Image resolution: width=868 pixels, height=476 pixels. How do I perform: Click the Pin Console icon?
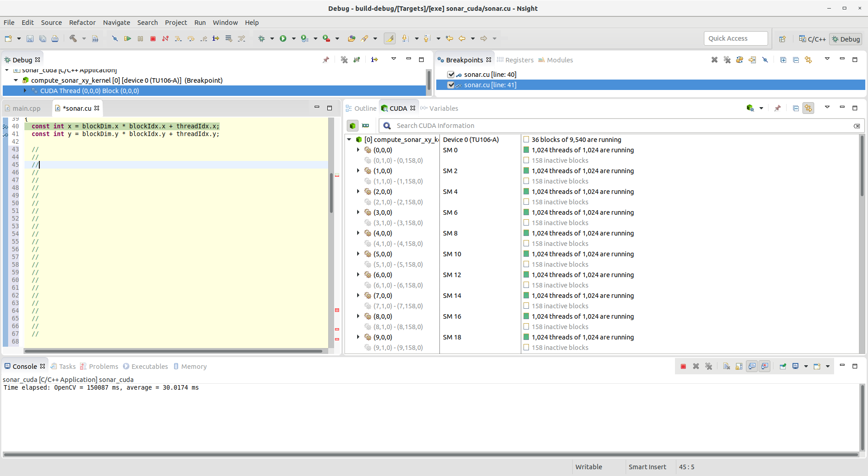pyautogui.click(x=783, y=366)
